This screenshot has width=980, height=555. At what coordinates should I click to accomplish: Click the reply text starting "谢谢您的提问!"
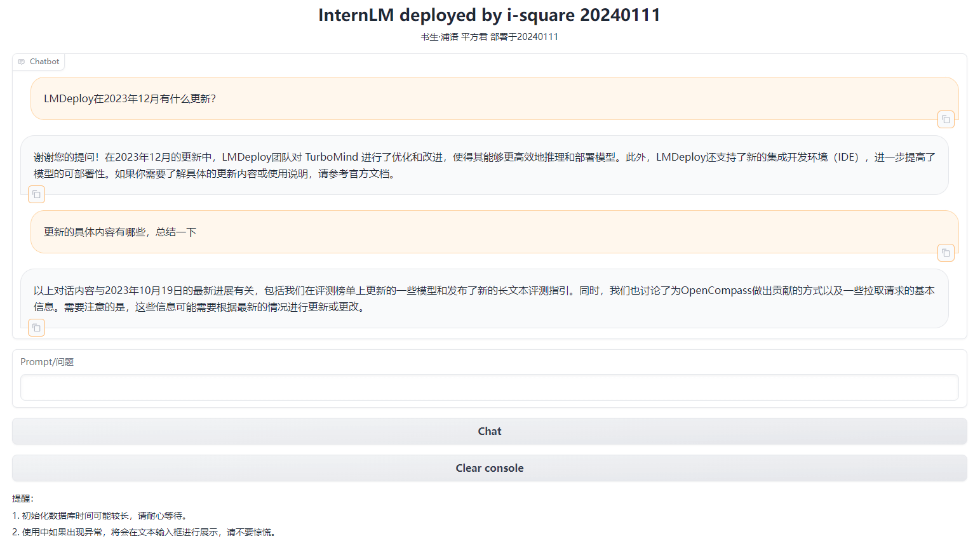click(485, 165)
